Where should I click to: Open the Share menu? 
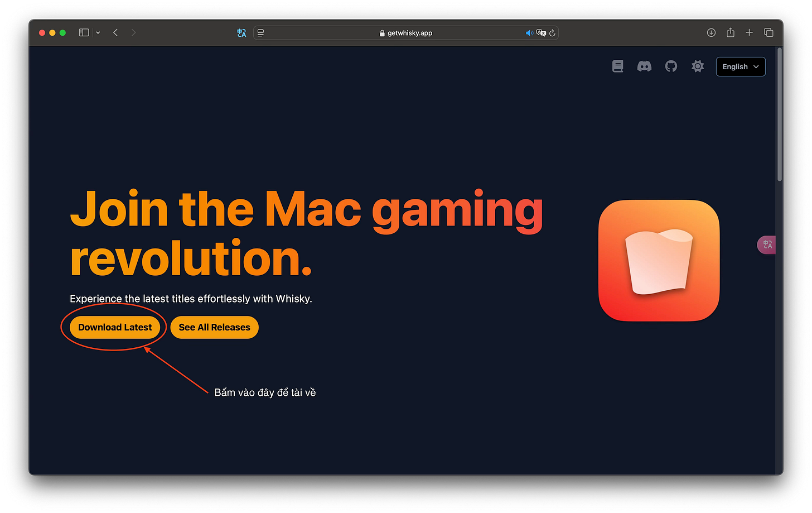coord(731,32)
